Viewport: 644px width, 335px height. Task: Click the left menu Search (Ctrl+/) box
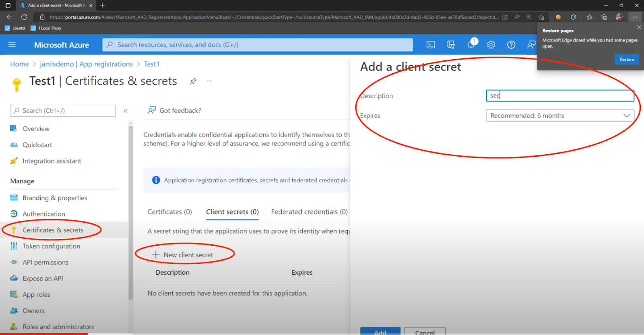(x=63, y=111)
